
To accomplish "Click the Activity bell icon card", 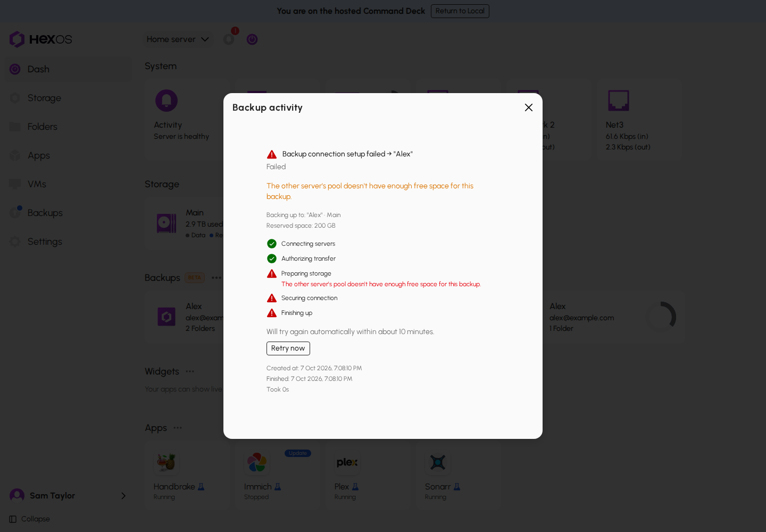I will pos(166,101).
